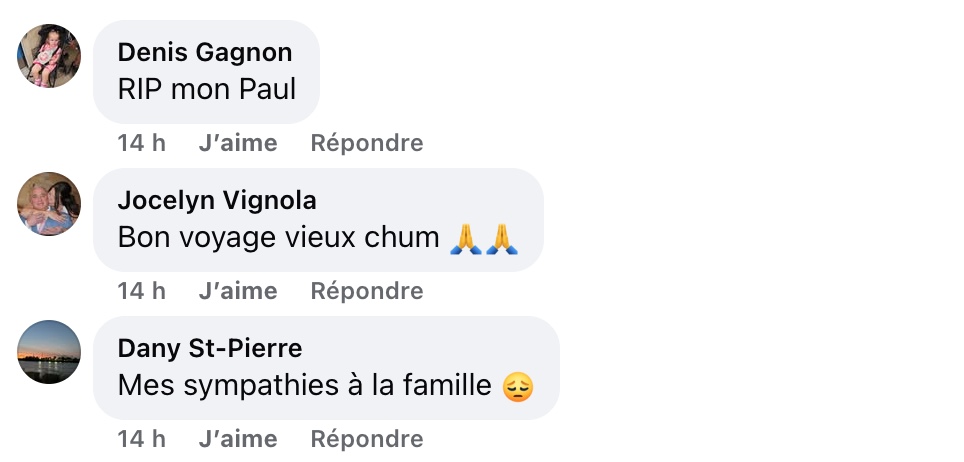This screenshot has height=462, width=964.
Task: Open Jocelyn Vignola's profile picture
Action: (49, 204)
